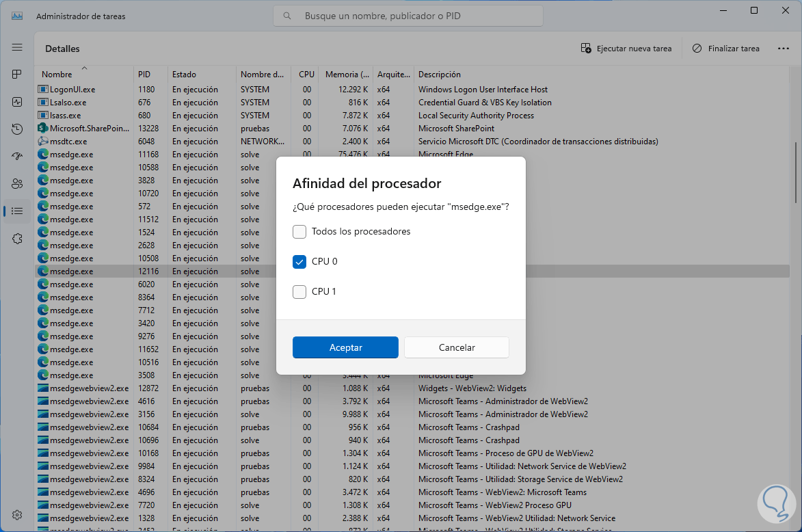Open App history sidebar icon
Viewport: 802px width, 532px height.
point(17,129)
